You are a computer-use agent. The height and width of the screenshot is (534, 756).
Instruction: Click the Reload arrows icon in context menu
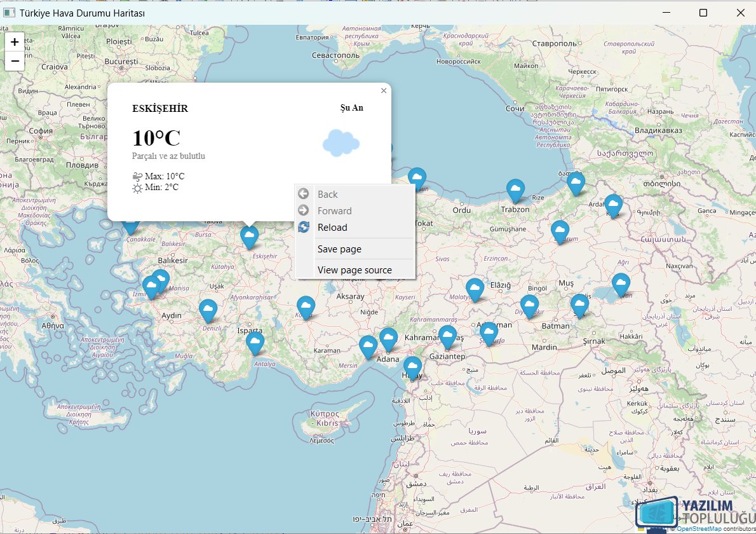coord(304,227)
